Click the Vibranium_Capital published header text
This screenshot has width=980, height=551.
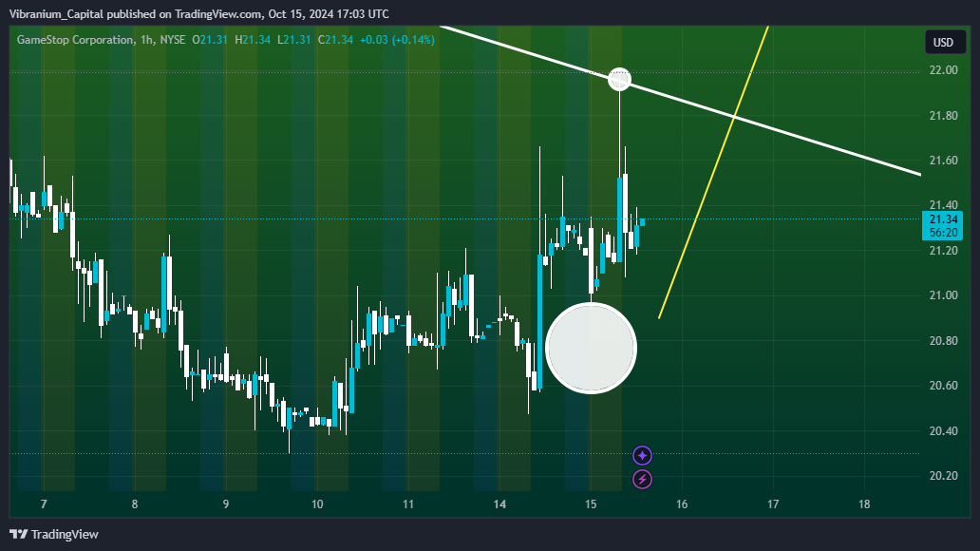198,13
